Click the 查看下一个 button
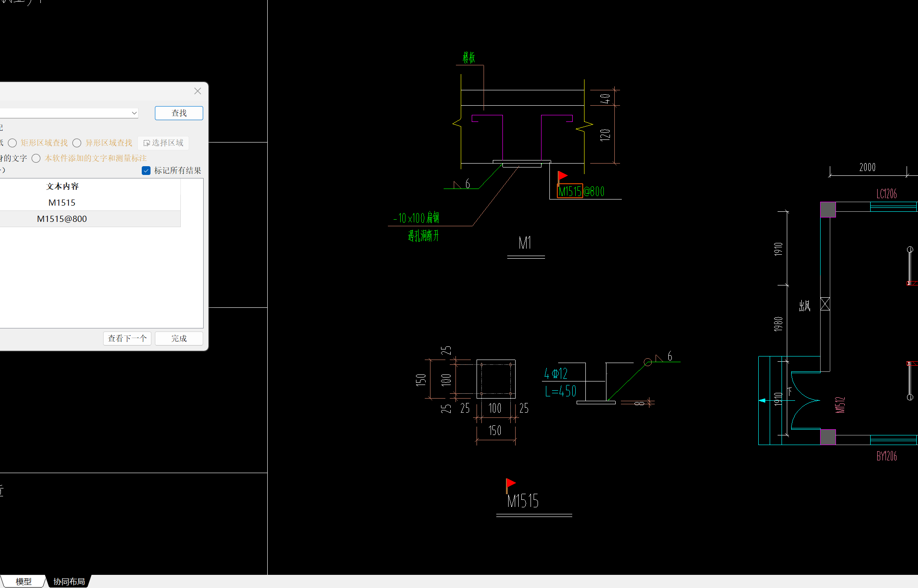The height and width of the screenshot is (588, 918). 127,339
